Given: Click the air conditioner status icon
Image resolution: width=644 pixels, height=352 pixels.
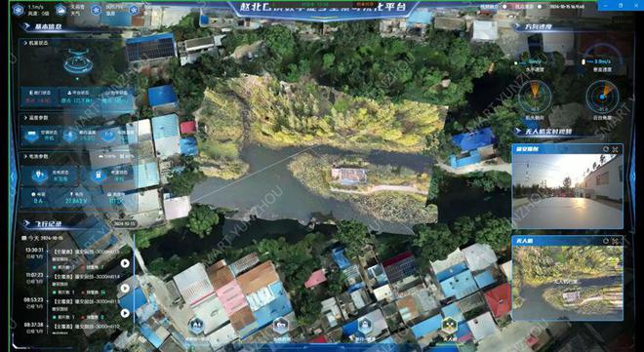Looking at the screenshot, I should [x=31, y=136].
